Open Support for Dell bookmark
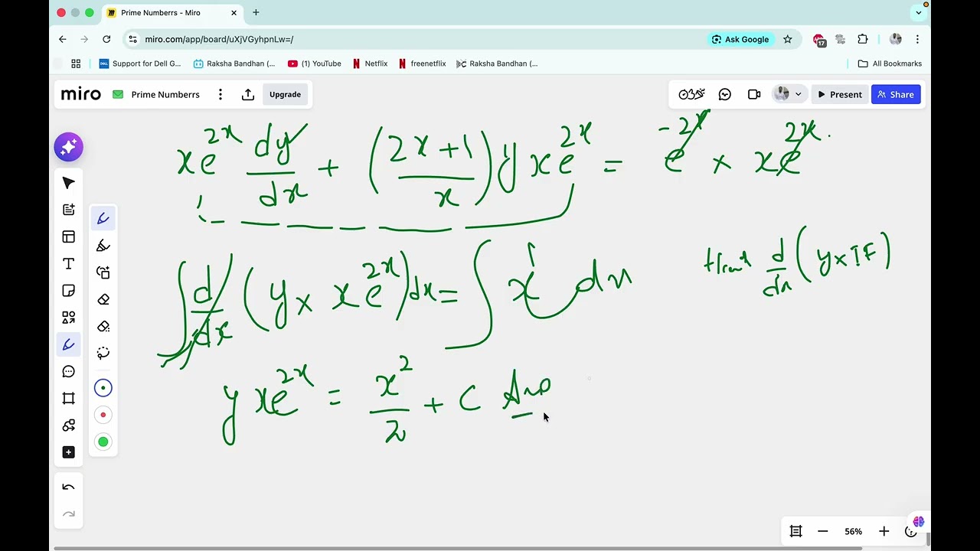 click(140, 64)
